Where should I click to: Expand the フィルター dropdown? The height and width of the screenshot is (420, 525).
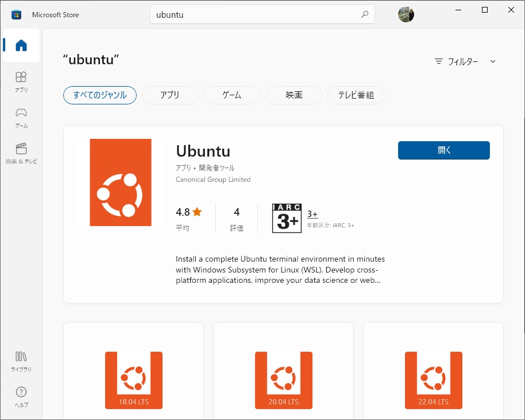(465, 61)
